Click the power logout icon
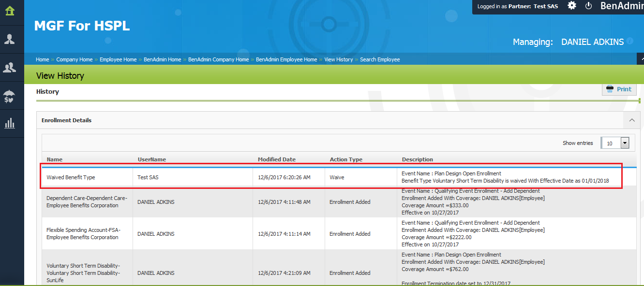Image resolution: width=644 pixels, height=286 pixels. 589,6
